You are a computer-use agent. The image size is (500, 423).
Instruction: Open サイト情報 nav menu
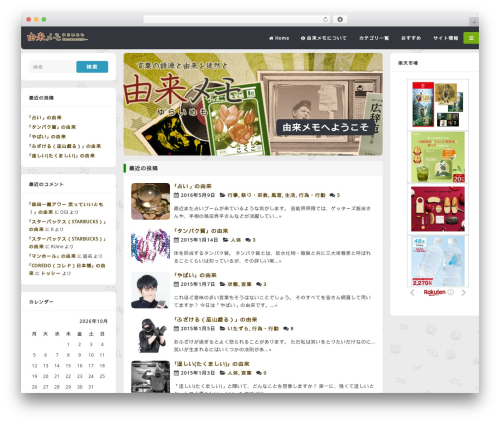(446, 38)
